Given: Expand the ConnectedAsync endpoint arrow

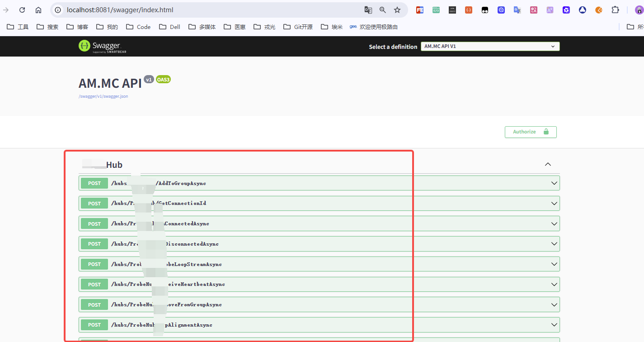Looking at the screenshot, I should 554,223.
